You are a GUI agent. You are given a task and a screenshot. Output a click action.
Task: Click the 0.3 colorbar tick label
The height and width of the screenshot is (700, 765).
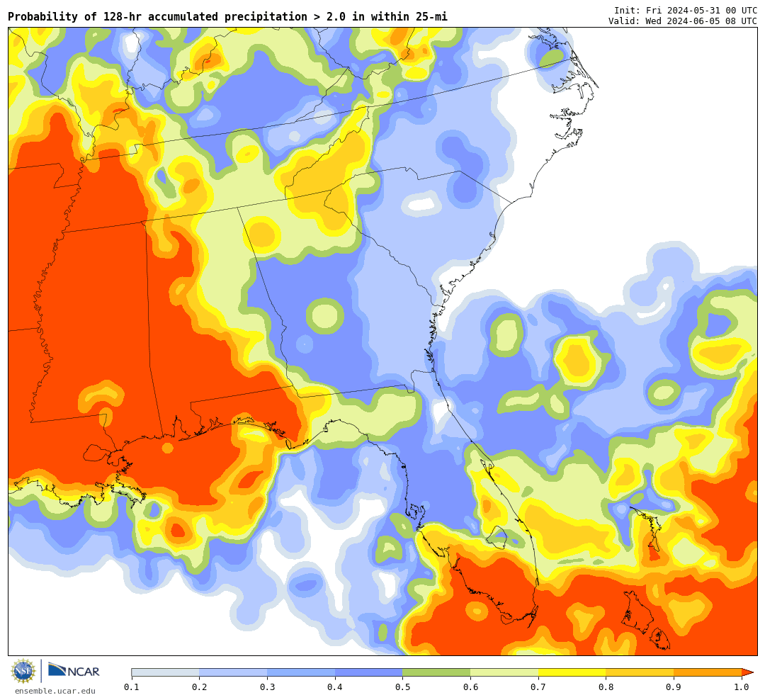tap(267, 687)
